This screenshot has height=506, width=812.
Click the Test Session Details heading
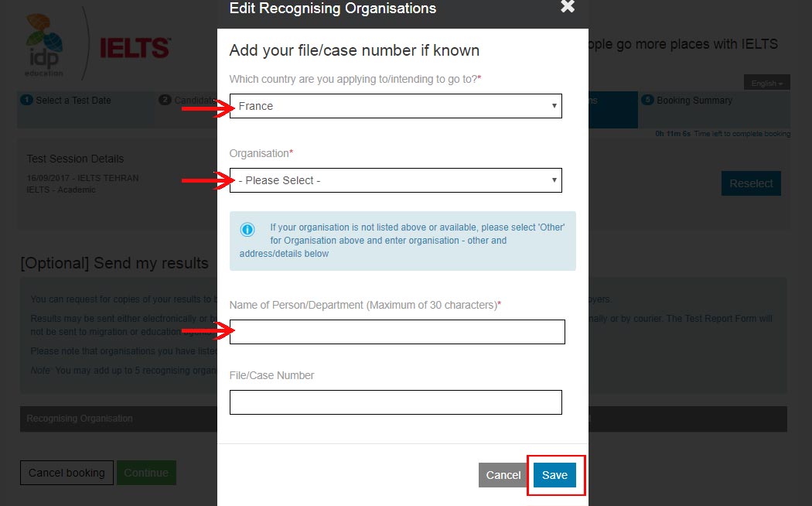[75, 159]
